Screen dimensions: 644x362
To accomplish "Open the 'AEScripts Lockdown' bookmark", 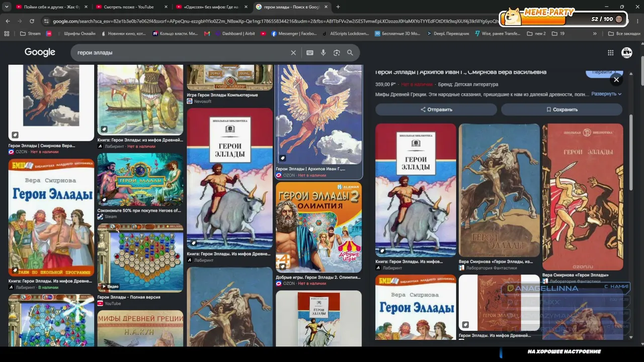I will coord(346,34).
